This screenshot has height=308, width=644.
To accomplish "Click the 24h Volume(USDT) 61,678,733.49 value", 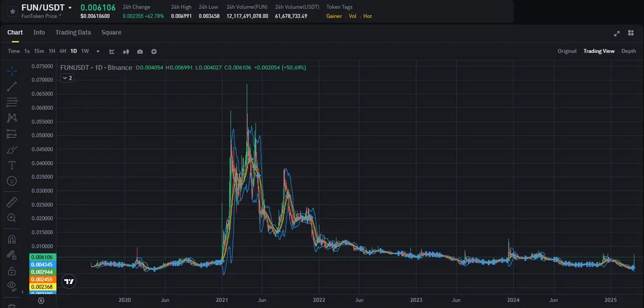I will (x=291, y=16).
